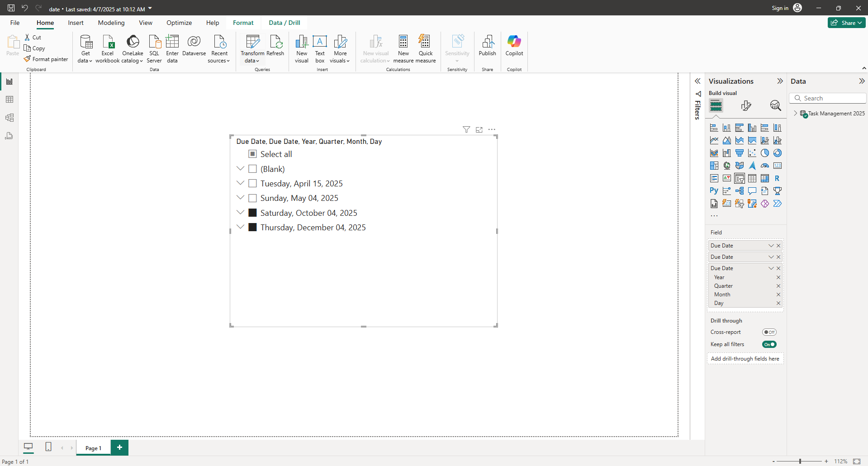This screenshot has height=466, width=868.
Task: Click the Share button
Action: click(846, 23)
